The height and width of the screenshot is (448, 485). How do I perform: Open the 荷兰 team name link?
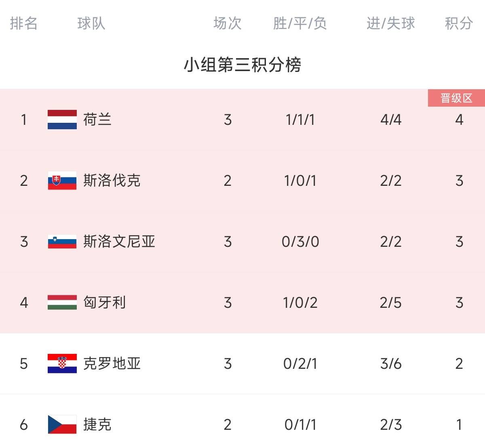coord(97,120)
